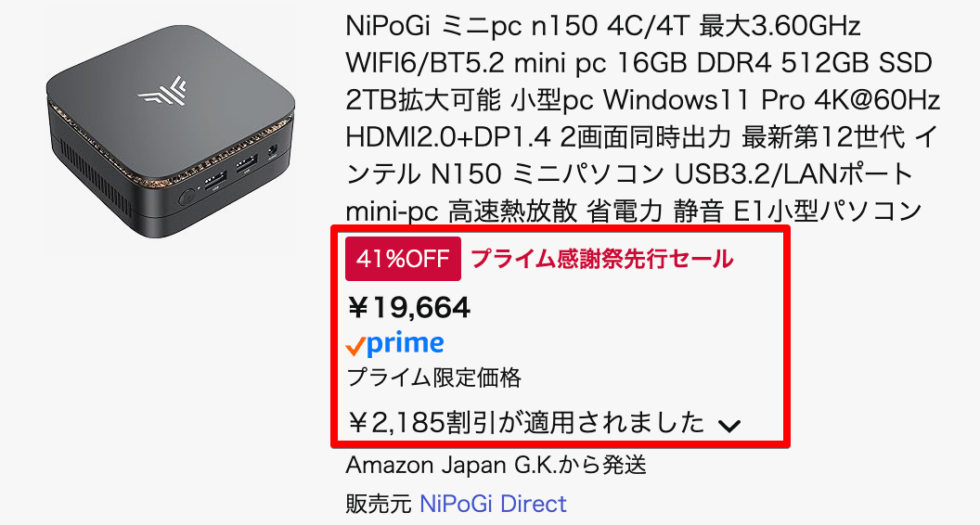Open the NiPoGi Direct seller link
The image size is (980, 525).
(x=493, y=504)
